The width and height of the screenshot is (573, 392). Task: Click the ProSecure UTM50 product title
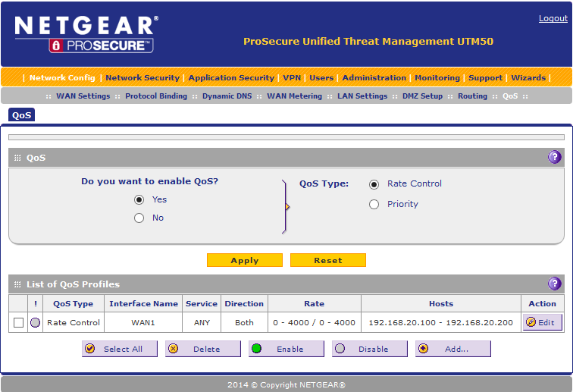(x=368, y=41)
